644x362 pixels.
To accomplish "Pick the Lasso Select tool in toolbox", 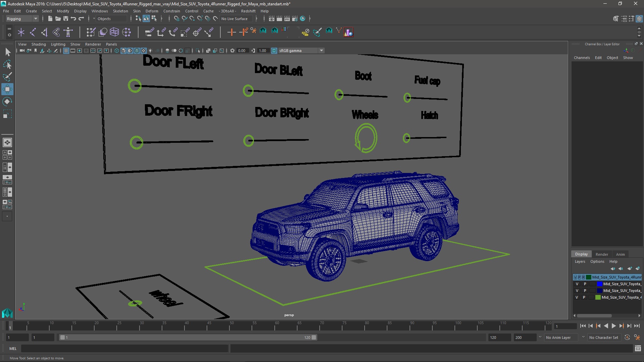I will pyautogui.click(x=7, y=64).
